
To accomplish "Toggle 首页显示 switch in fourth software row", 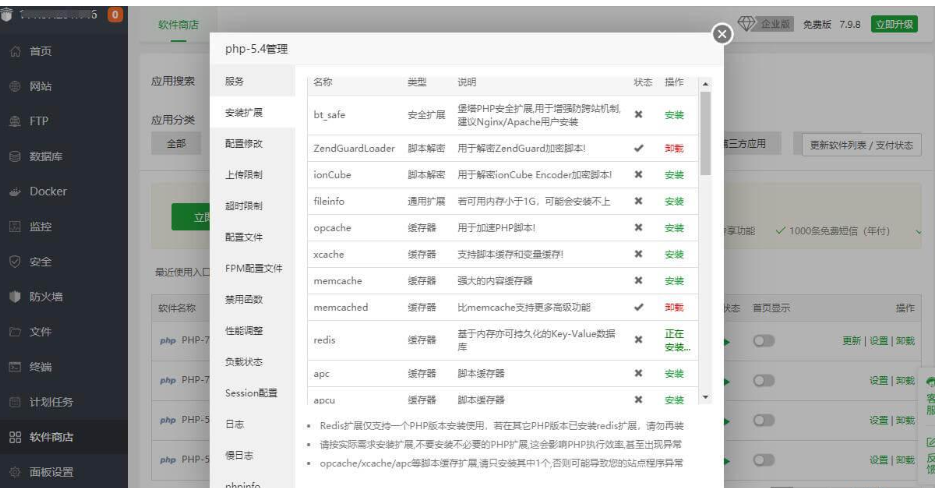I will pyautogui.click(x=764, y=460).
